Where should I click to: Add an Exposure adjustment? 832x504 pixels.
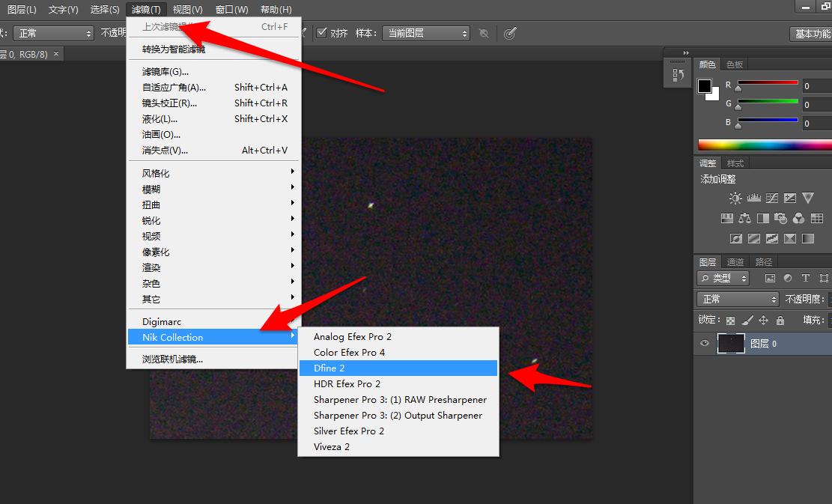click(x=790, y=198)
